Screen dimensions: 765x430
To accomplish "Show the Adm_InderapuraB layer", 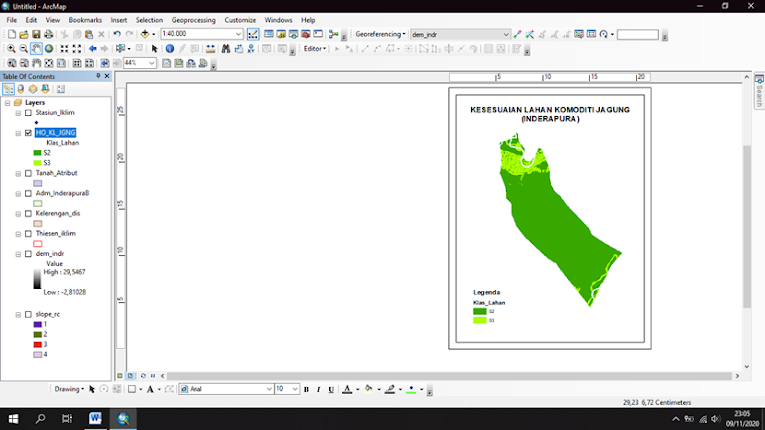I will point(28,193).
